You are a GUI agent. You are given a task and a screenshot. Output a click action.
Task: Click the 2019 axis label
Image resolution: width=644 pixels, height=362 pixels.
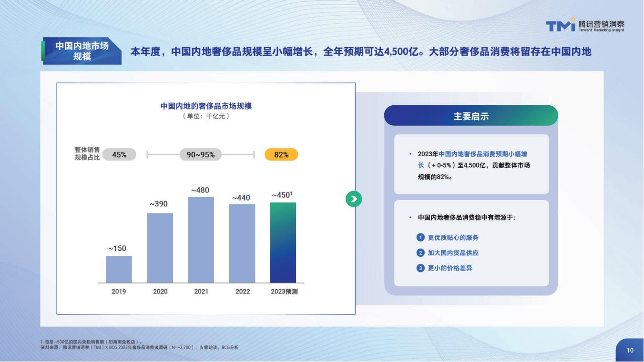pyautogui.click(x=119, y=292)
